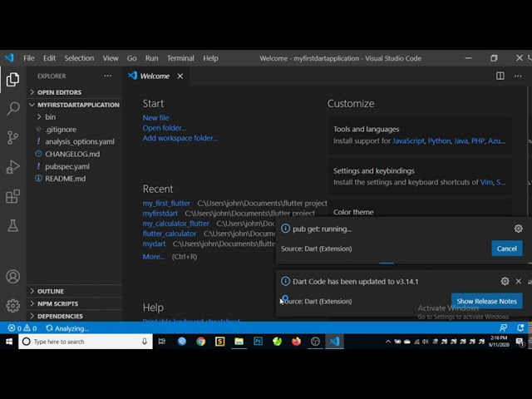Image resolution: width=532 pixels, height=399 pixels.
Task: Open the Extensions view
Action: click(13, 196)
